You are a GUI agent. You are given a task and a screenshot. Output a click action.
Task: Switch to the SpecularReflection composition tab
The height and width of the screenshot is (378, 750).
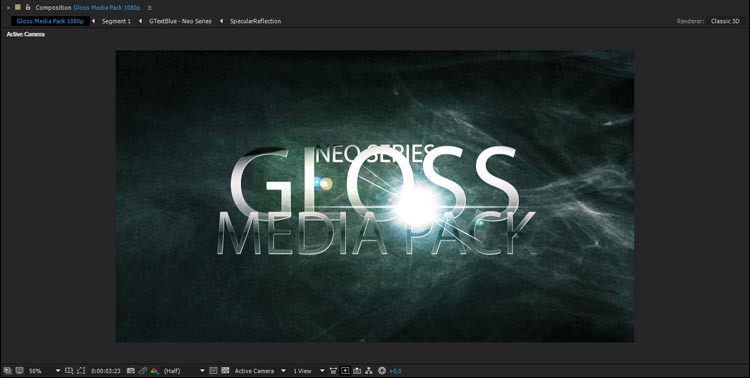point(255,21)
